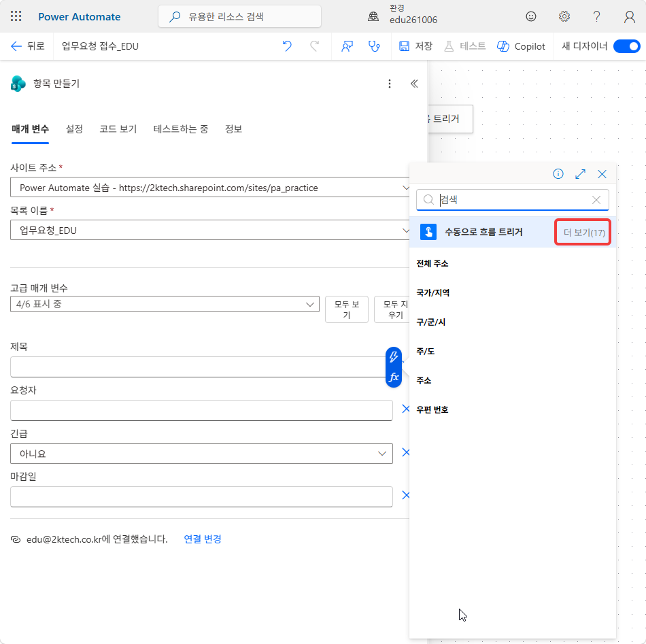Go back with the 뒤로 button
646x644 pixels.
(x=28, y=46)
